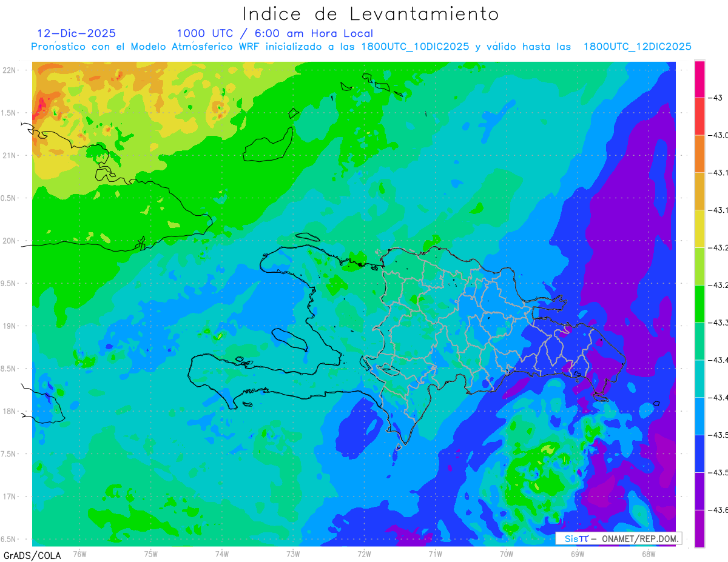Select the '9.5N' latitude label

pos(9,283)
